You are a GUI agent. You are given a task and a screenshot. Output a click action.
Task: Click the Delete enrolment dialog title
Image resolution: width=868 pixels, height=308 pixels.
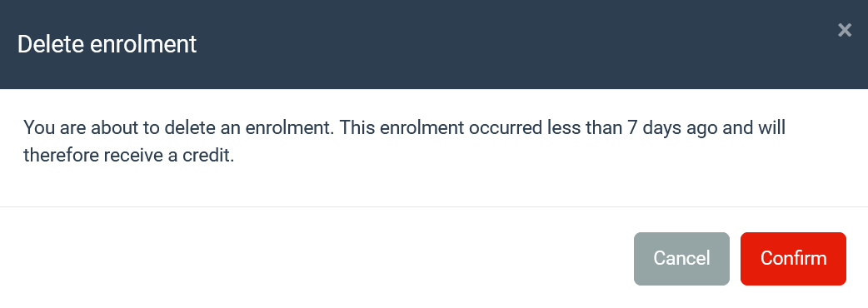tap(107, 44)
